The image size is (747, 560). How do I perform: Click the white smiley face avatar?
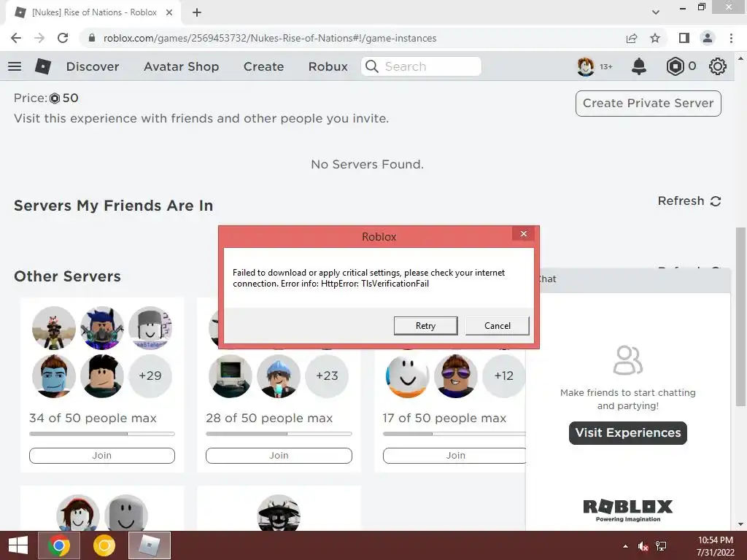407,376
